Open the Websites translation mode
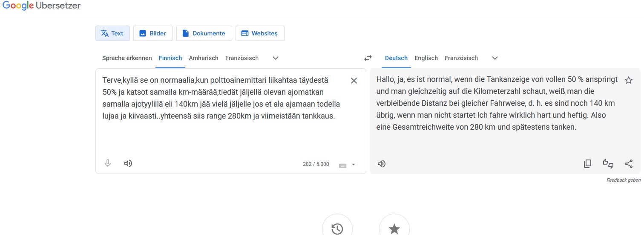This screenshot has height=235, width=644. pos(259,33)
